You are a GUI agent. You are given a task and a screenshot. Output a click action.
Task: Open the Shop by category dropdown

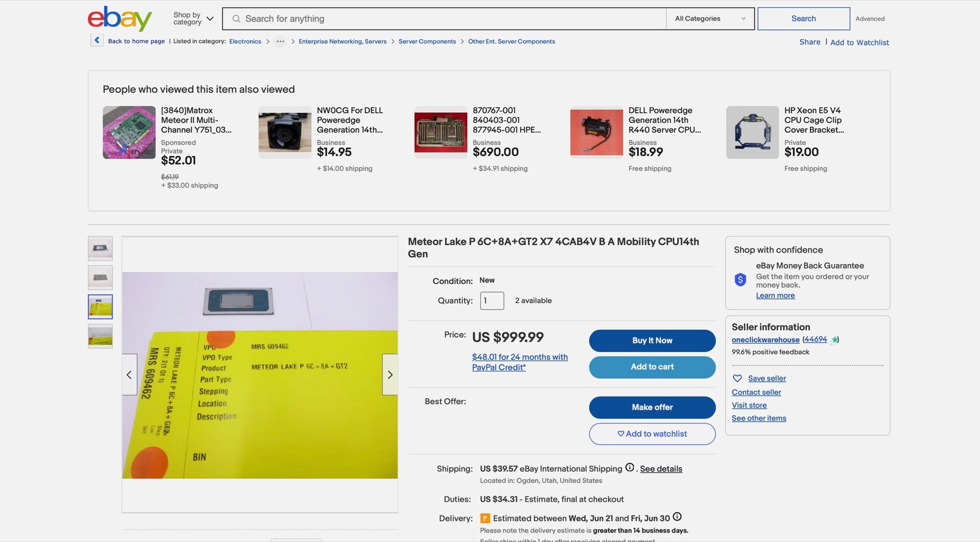click(193, 19)
